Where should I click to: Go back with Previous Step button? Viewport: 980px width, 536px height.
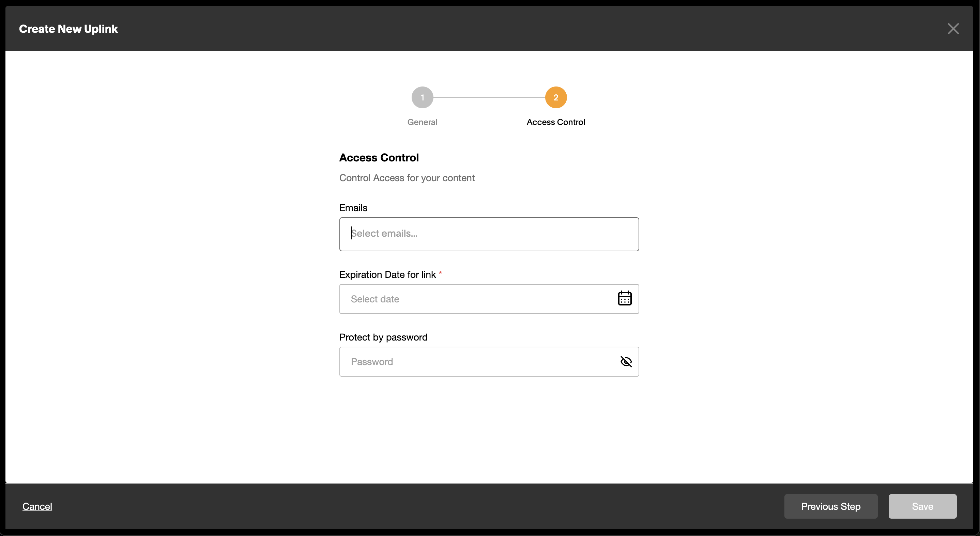tap(831, 506)
